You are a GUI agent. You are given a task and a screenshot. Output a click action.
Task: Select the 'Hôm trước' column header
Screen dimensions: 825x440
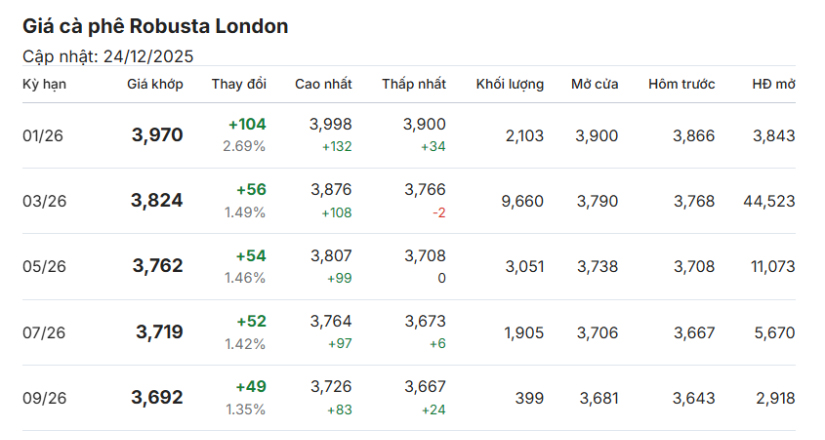tap(681, 84)
